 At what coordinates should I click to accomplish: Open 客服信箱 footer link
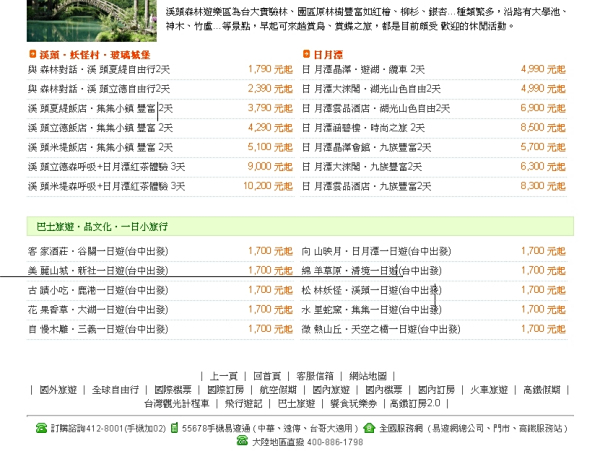[315, 376]
